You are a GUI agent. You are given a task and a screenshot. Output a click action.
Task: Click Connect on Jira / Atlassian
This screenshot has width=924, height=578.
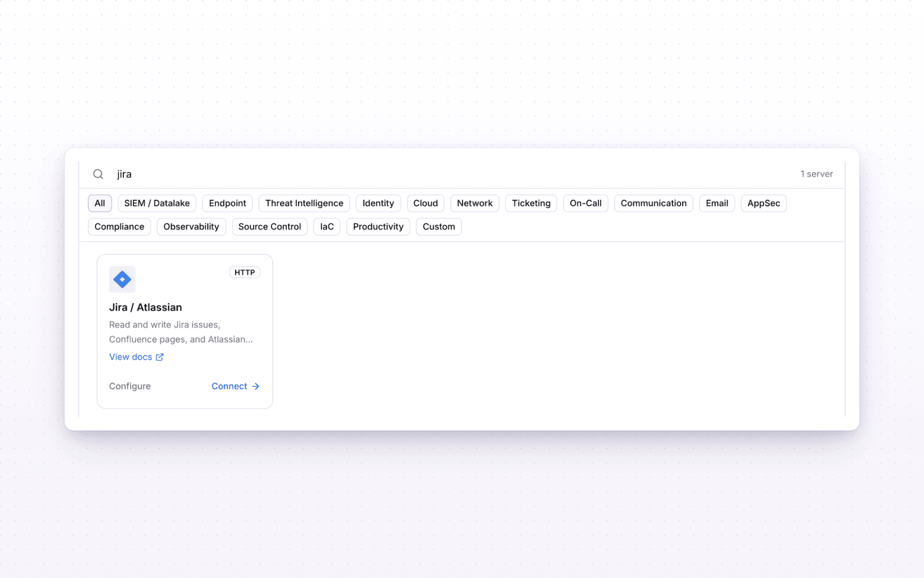click(x=235, y=386)
